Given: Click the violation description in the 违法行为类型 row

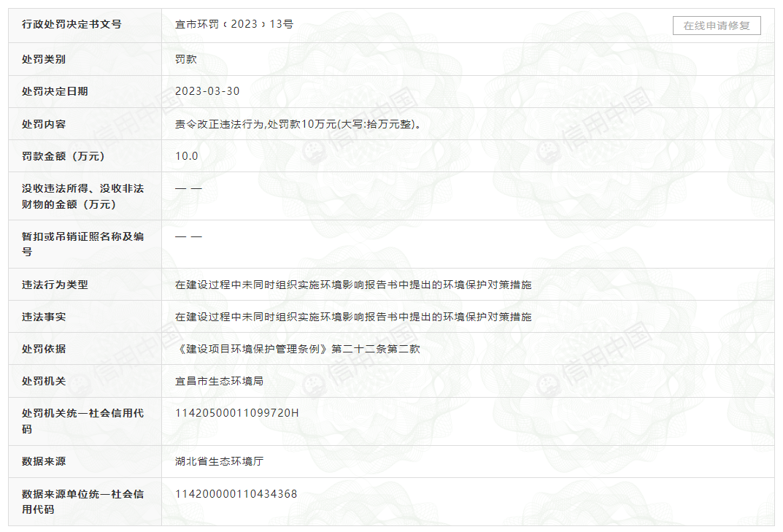Looking at the screenshot, I should click(x=353, y=285).
